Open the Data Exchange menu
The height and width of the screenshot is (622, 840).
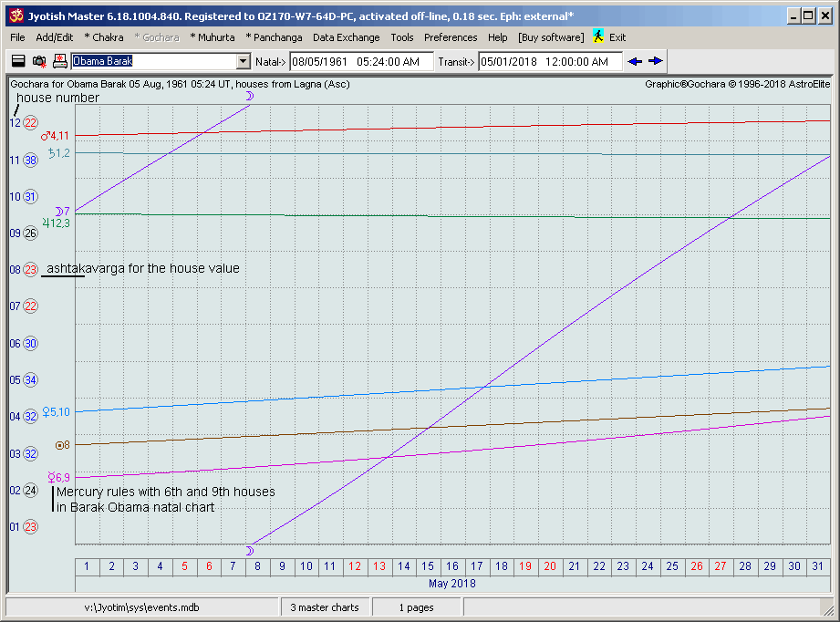click(346, 37)
